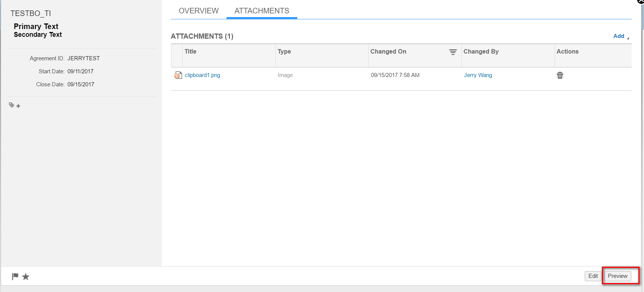Select the clipboard1.png row selector cell
Image resolution: width=644 pixels, height=292 pixels.
coord(177,79)
